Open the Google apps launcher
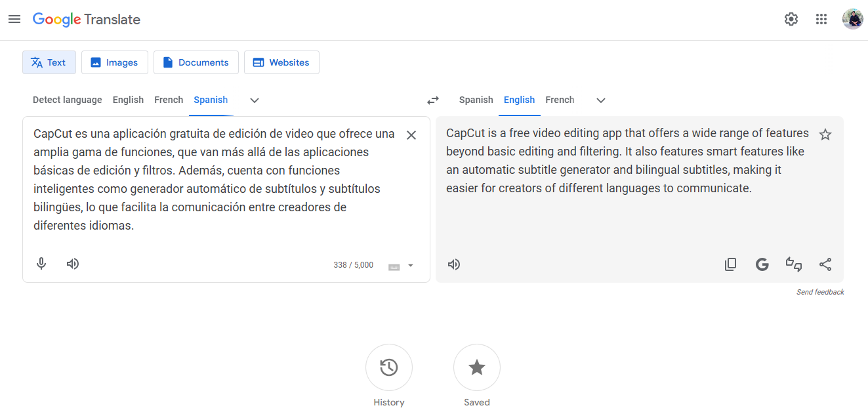 point(821,19)
